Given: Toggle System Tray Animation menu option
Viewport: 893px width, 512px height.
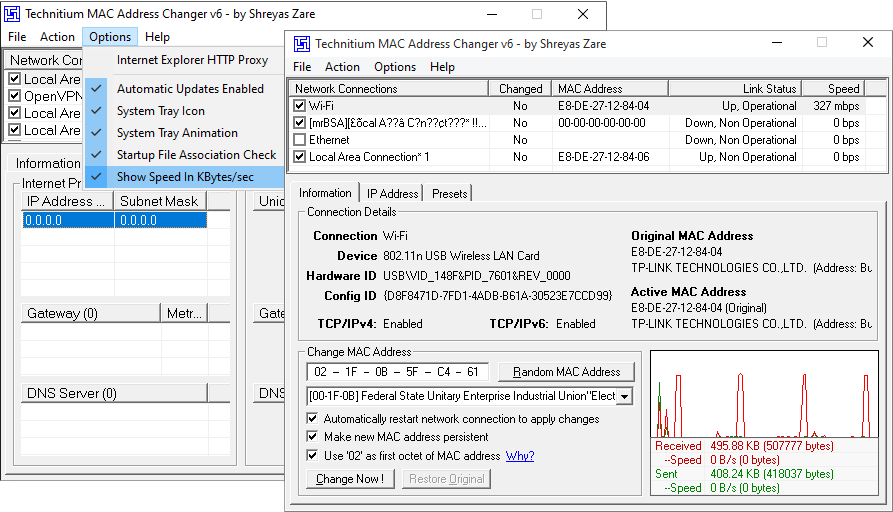Looking at the screenshot, I should click(184, 133).
